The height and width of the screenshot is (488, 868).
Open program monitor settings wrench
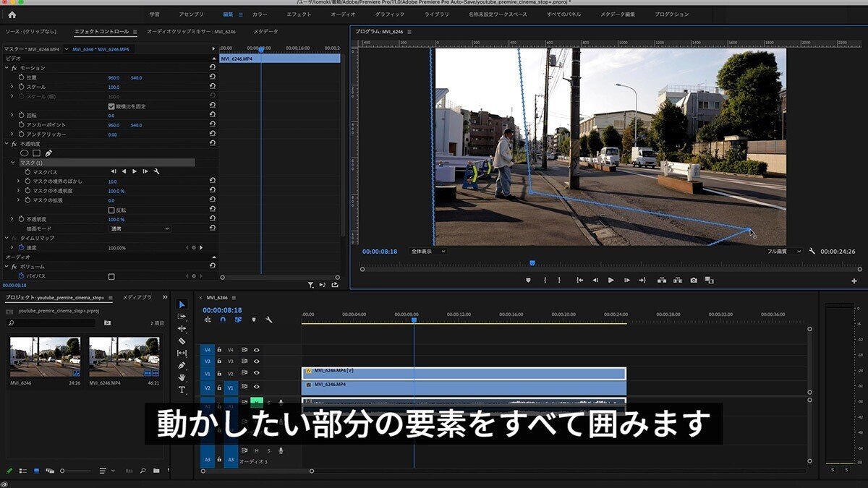tap(812, 252)
